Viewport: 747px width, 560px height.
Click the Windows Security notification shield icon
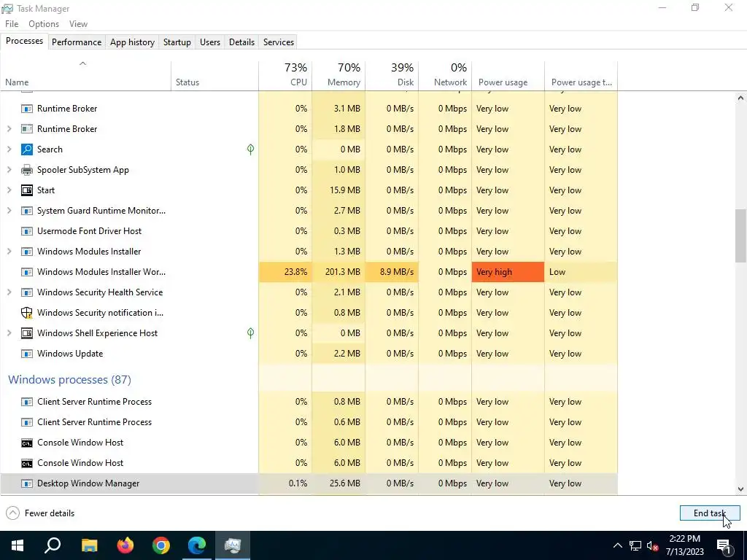[27, 313]
